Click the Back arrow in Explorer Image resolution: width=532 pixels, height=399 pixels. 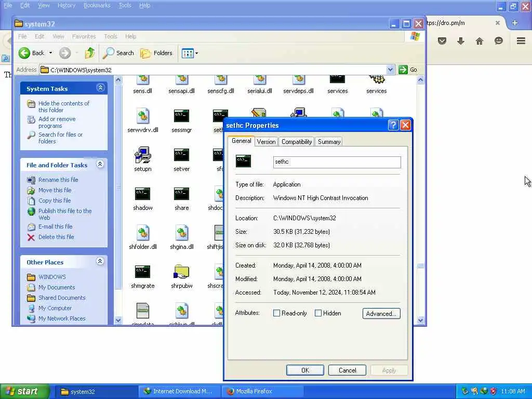tap(24, 53)
